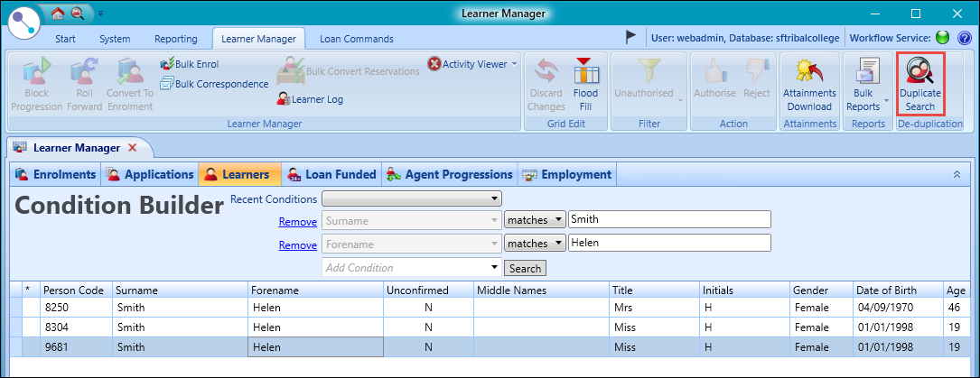Viewport: 980px width, 378px height.
Task: Switch to the Applications tab
Action: [149, 175]
